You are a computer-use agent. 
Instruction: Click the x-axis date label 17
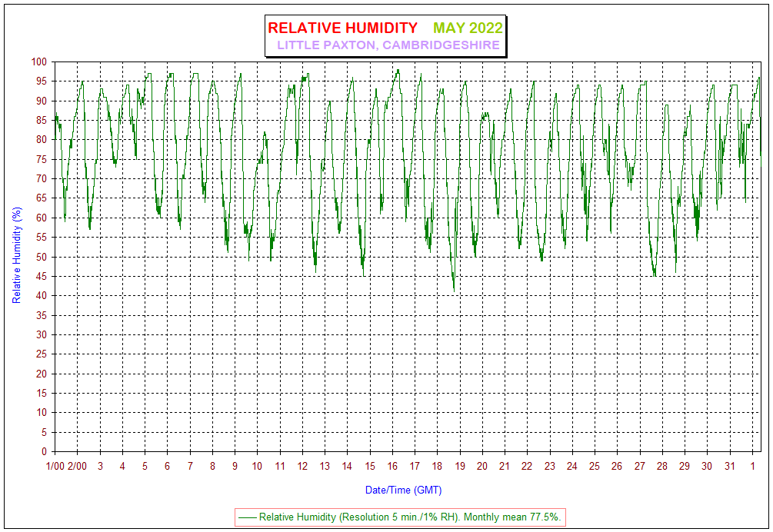click(415, 466)
